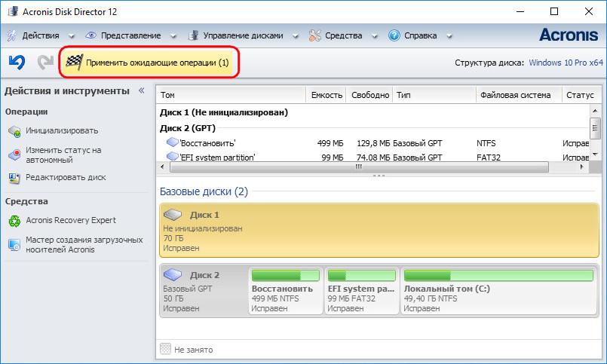Click the Windows 10 Pro x64 disk layout link
This screenshot has width=607, height=364.
pos(566,63)
